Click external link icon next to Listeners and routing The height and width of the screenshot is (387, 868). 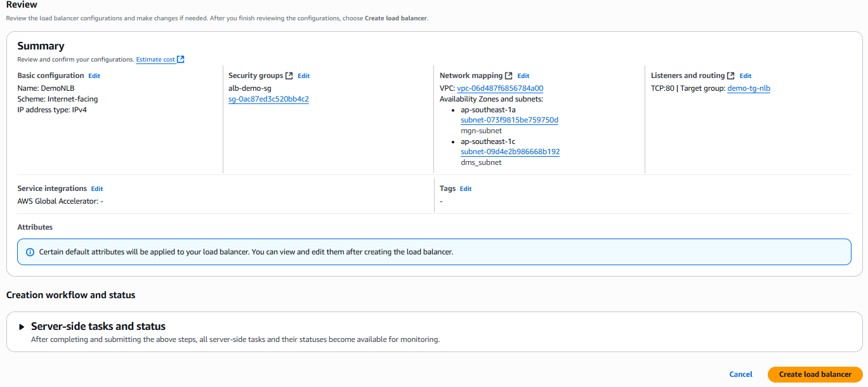(x=731, y=75)
